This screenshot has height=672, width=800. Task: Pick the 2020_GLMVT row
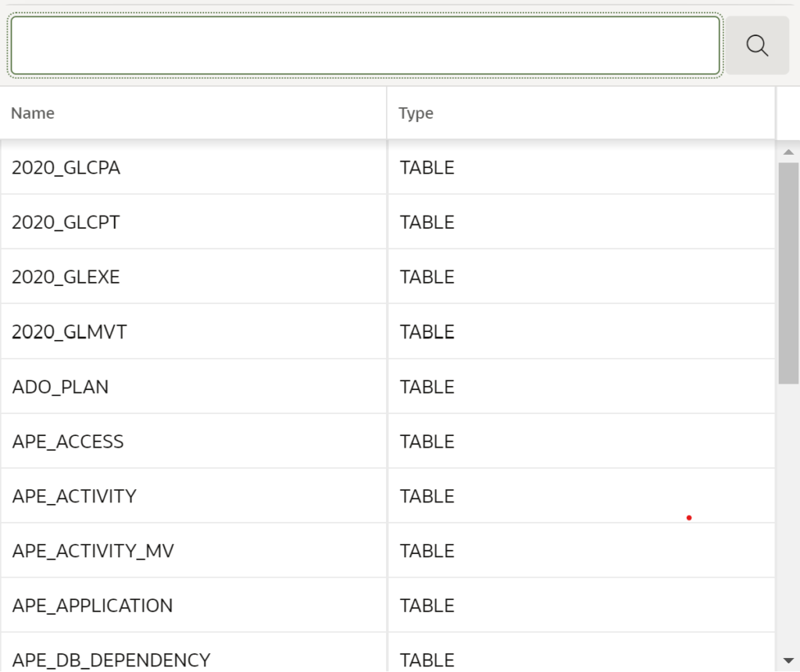[387, 331]
